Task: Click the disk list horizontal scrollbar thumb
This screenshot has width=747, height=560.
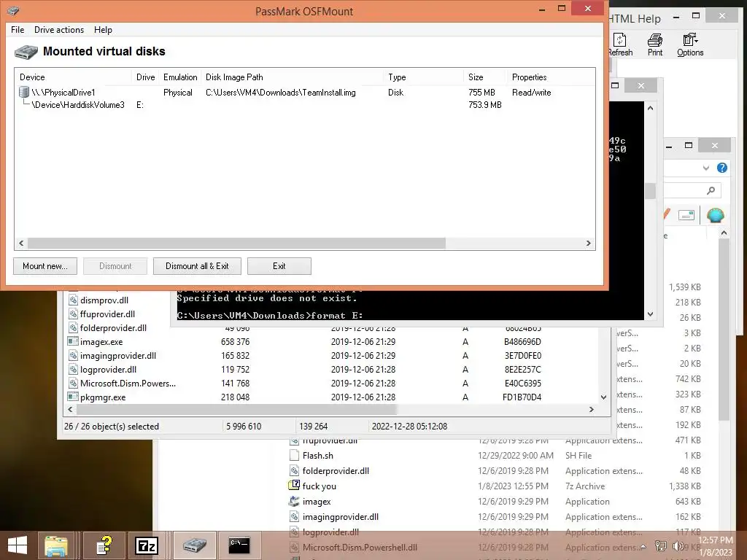Action: 236,244
